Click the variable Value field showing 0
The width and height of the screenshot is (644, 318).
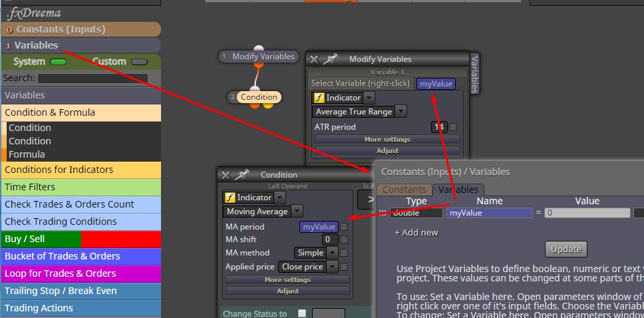tap(587, 213)
